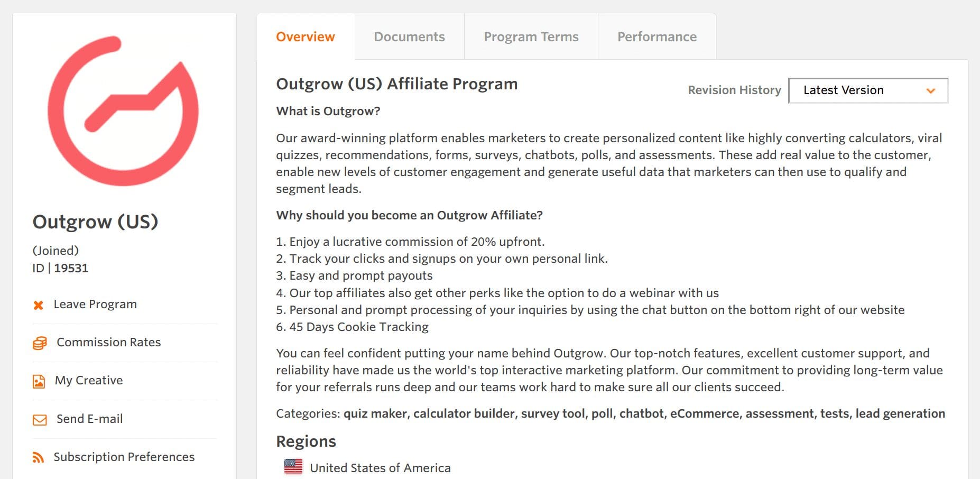
Task: Click the My Creative image icon
Action: click(x=39, y=381)
